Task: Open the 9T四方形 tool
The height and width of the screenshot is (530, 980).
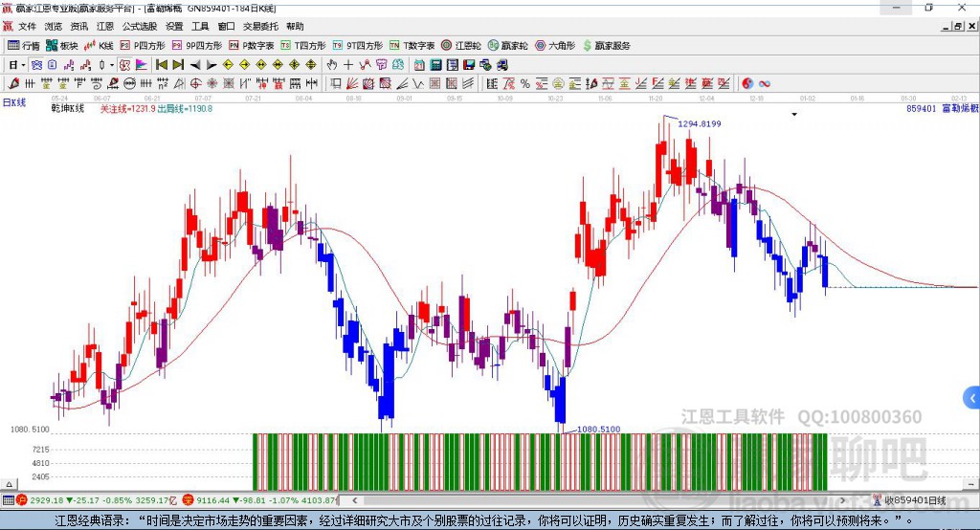Action: pyautogui.click(x=358, y=46)
